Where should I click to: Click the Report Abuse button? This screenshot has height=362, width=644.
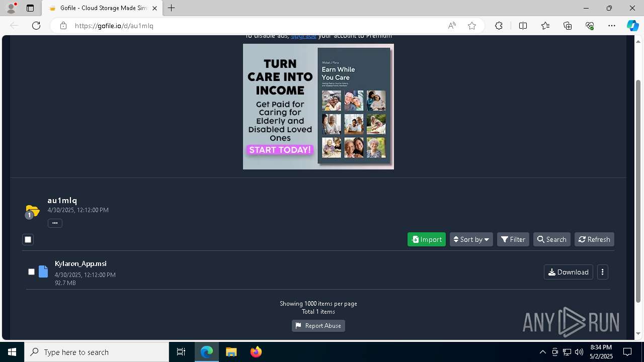pyautogui.click(x=318, y=326)
